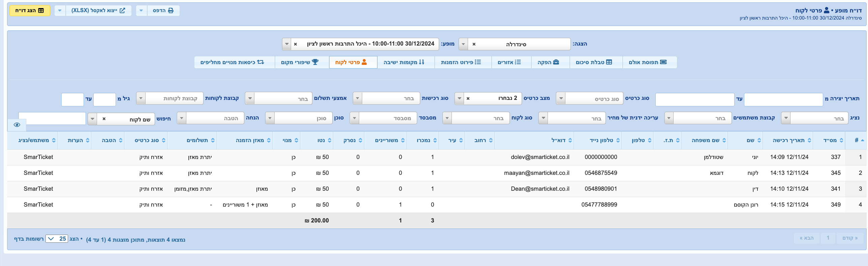Expand the הצגה show dropdown
This screenshot has height=266, width=868.
[463, 44]
